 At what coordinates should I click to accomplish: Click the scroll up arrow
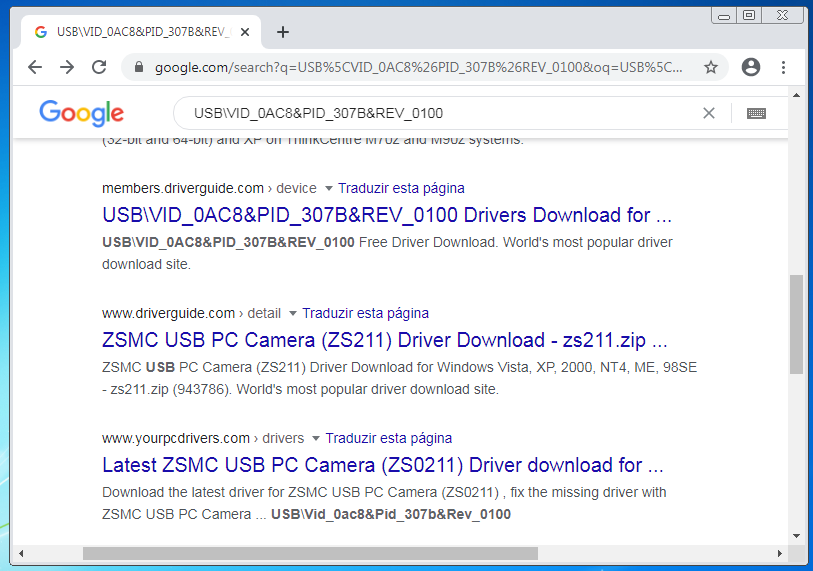coord(796,95)
